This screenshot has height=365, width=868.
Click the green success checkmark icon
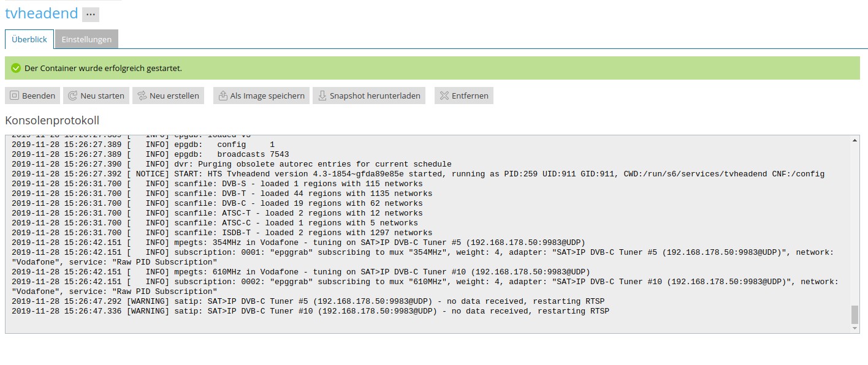16,68
